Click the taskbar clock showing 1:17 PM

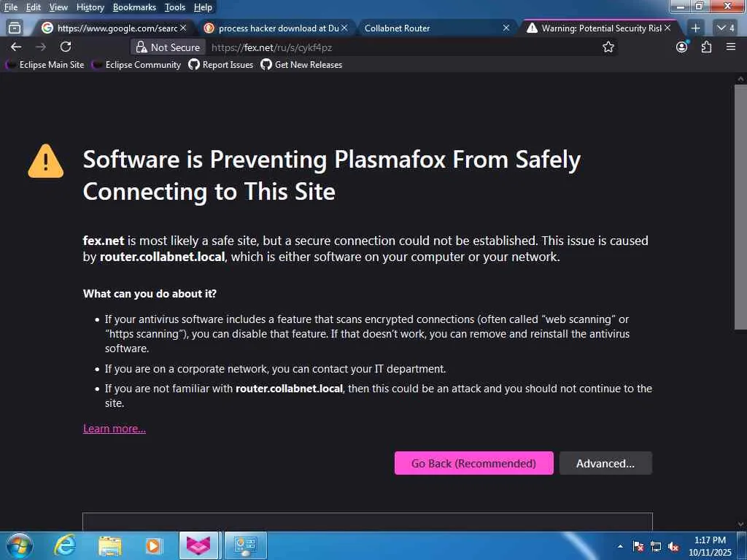709,546
